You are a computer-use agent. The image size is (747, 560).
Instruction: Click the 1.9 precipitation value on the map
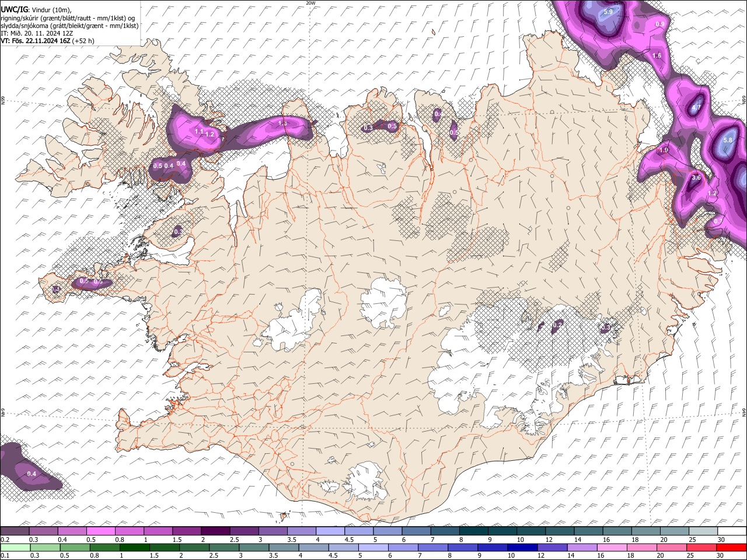664,150
